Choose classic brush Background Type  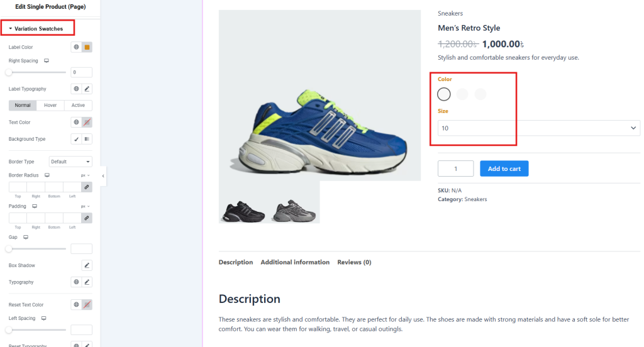pos(76,139)
